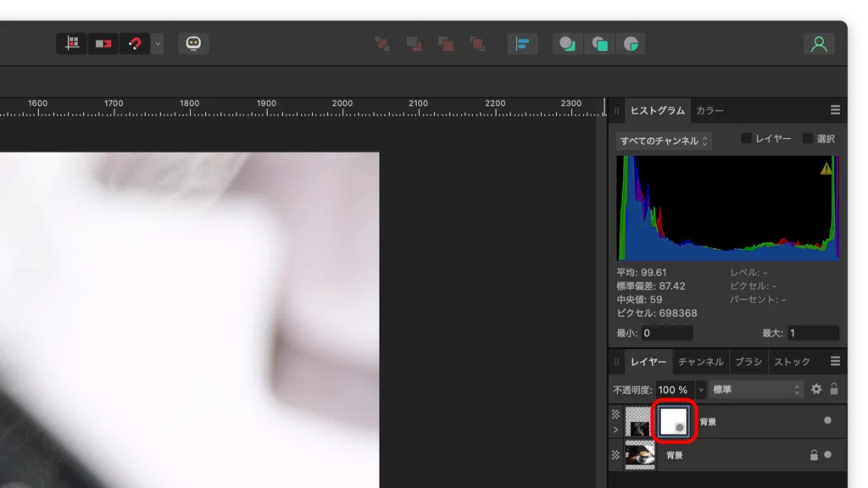868x488 pixels.
Task: Open the snapping options dropdown arrow
Action: click(x=158, y=43)
